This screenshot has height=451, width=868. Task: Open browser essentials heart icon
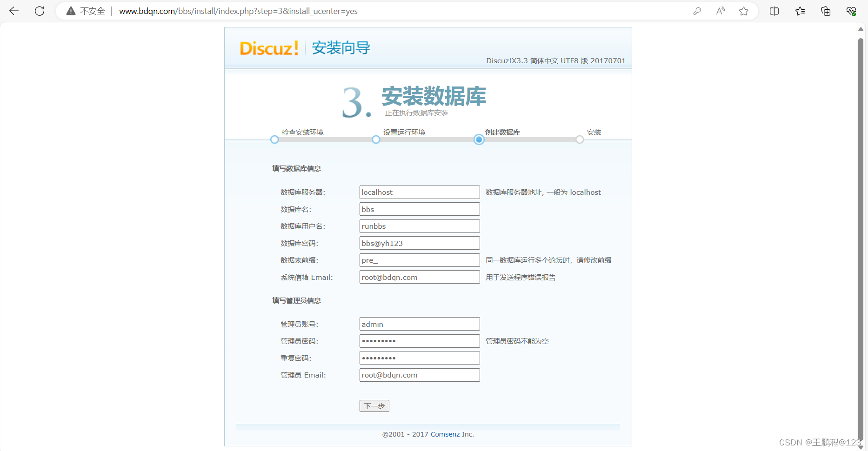coord(851,11)
